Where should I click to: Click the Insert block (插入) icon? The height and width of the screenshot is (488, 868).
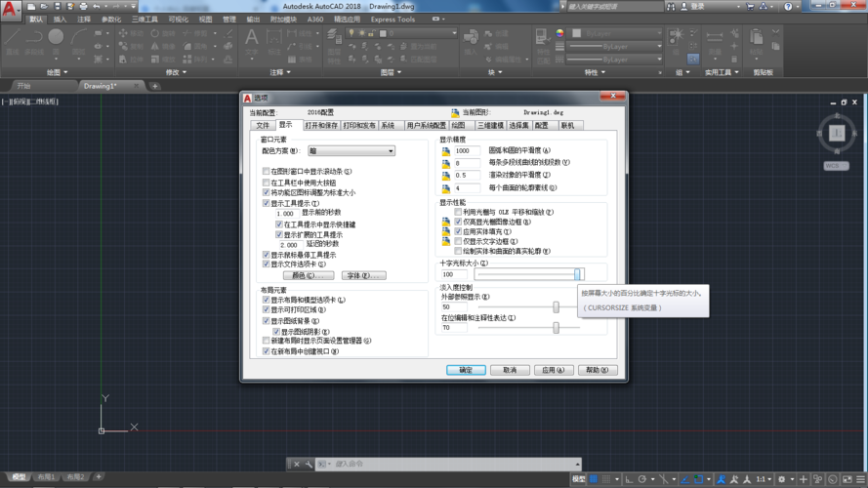471,42
